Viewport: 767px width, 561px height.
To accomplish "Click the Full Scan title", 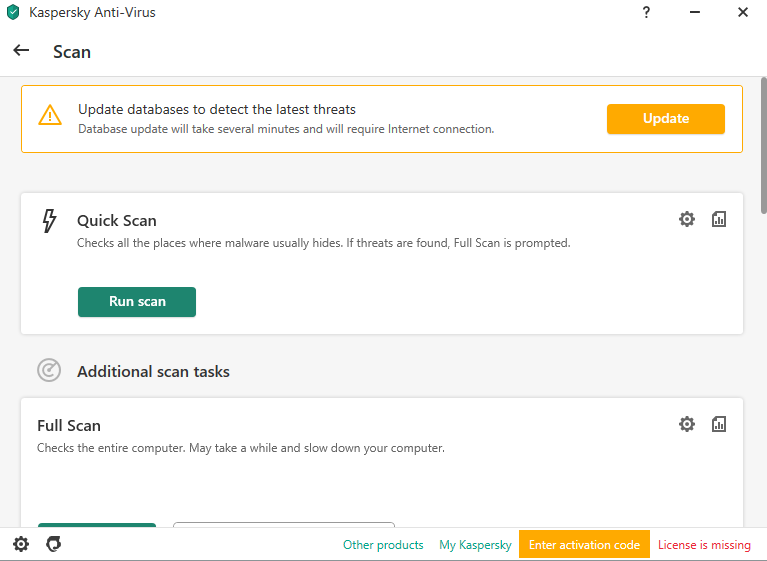I will point(69,426).
